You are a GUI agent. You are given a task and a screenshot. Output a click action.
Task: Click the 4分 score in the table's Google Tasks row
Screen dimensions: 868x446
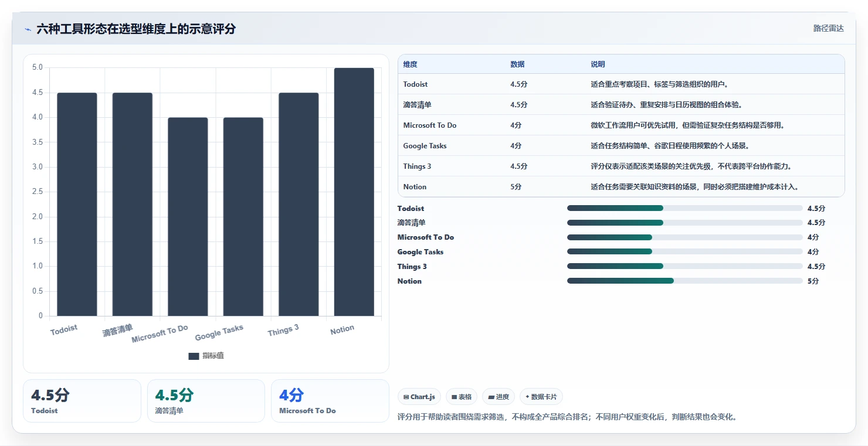coord(516,146)
